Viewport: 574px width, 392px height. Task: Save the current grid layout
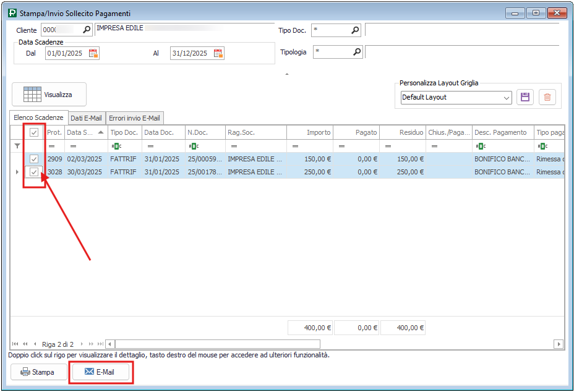pos(525,97)
